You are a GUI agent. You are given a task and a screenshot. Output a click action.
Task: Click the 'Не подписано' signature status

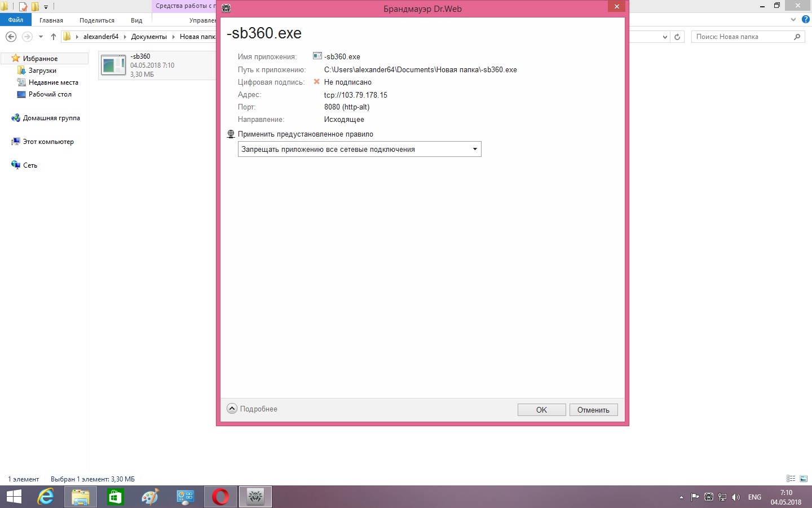pyautogui.click(x=347, y=82)
